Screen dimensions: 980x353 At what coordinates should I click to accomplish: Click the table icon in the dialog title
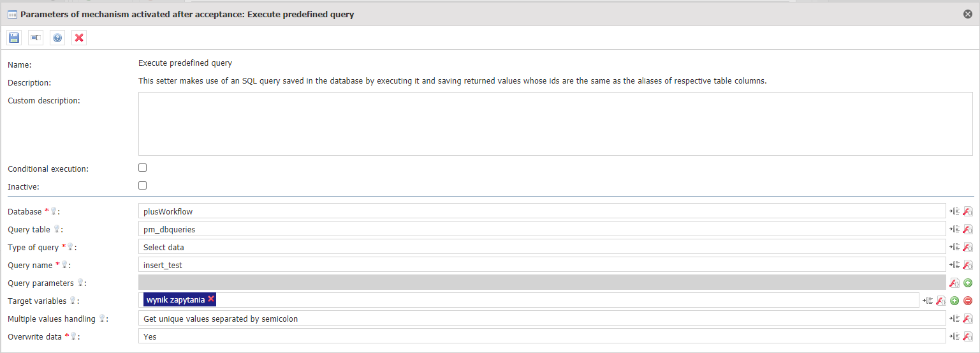12,14
